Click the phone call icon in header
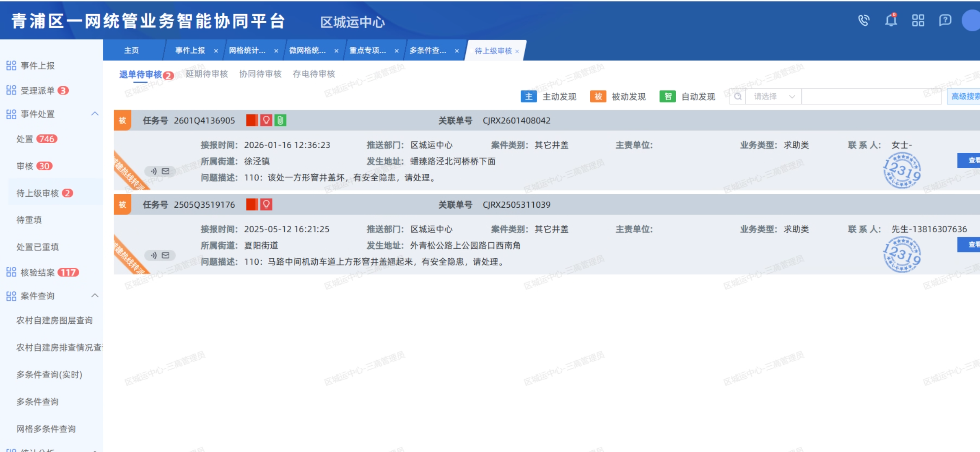 864,20
